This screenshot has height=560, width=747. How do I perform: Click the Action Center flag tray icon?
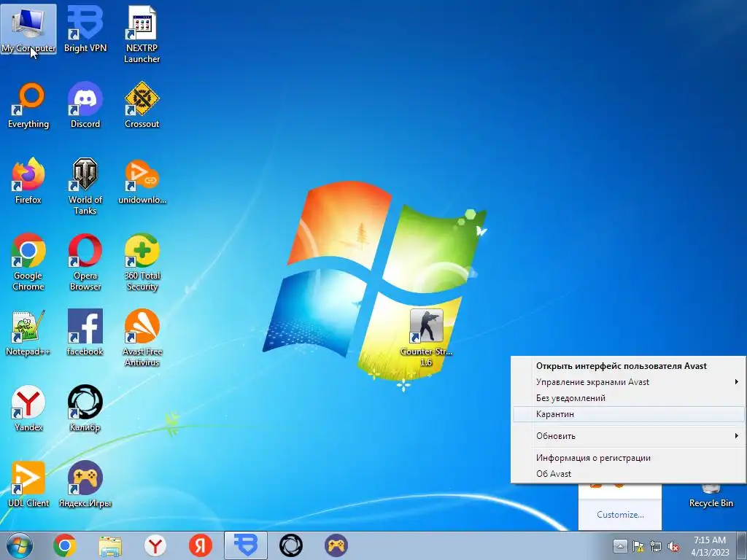click(x=638, y=546)
